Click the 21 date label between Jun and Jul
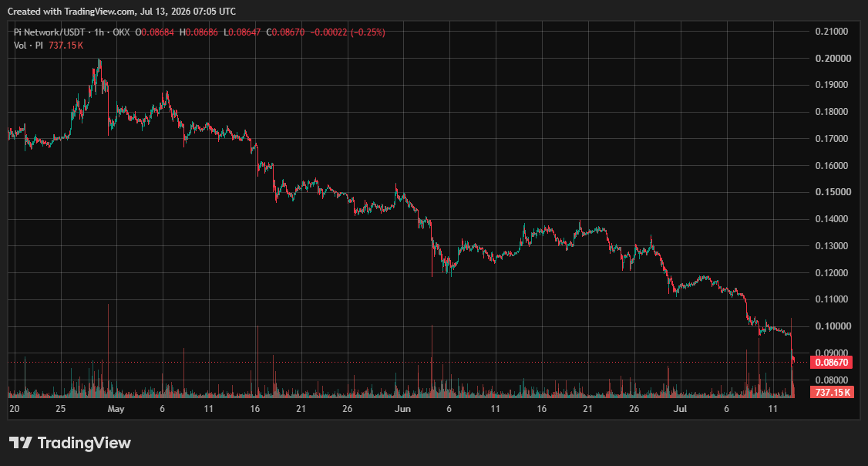This screenshot has width=868, height=466. coord(587,409)
